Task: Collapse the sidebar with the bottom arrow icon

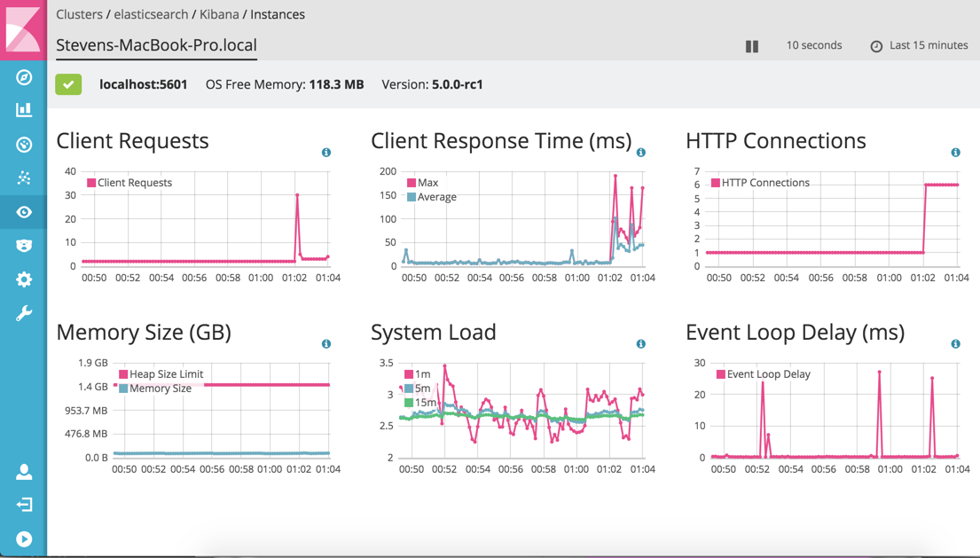Action: click(x=24, y=538)
